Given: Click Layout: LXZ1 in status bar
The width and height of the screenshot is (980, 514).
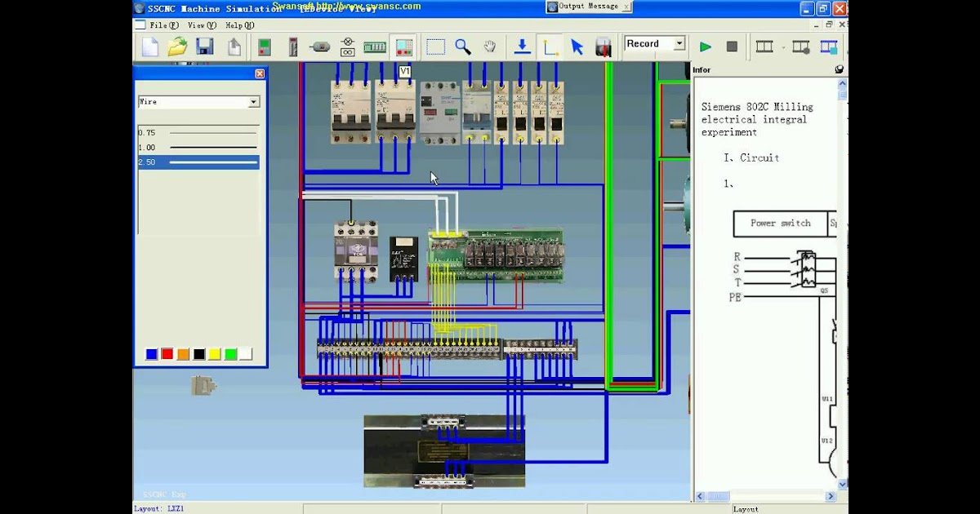Looking at the screenshot, I should click(159, 508).
